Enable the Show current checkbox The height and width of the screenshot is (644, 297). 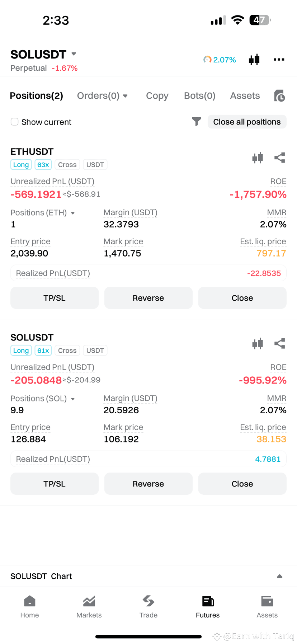pos(14,122)
